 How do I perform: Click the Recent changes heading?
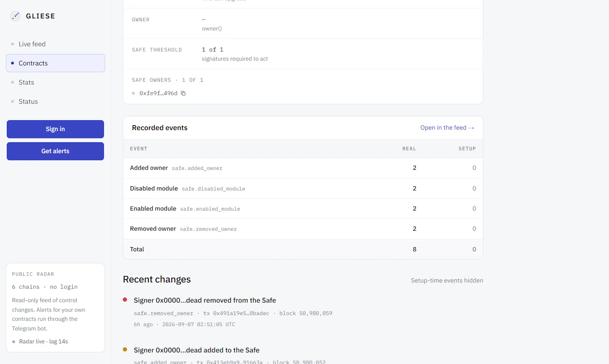coord(157,279)
